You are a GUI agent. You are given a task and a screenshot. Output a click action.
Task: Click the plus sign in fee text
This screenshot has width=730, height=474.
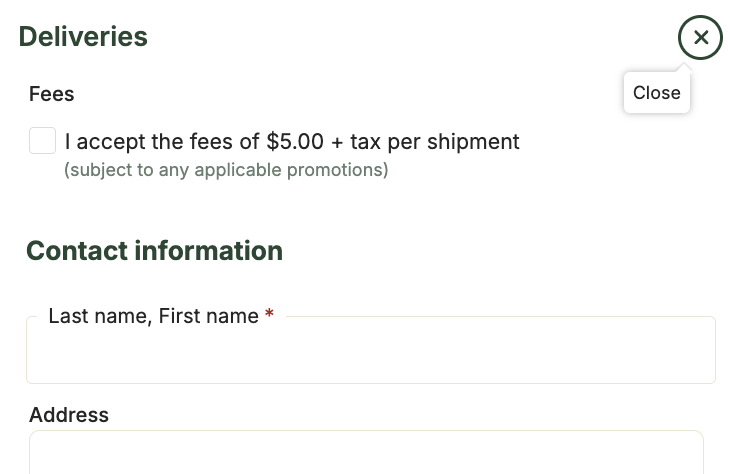pos(337,143)
